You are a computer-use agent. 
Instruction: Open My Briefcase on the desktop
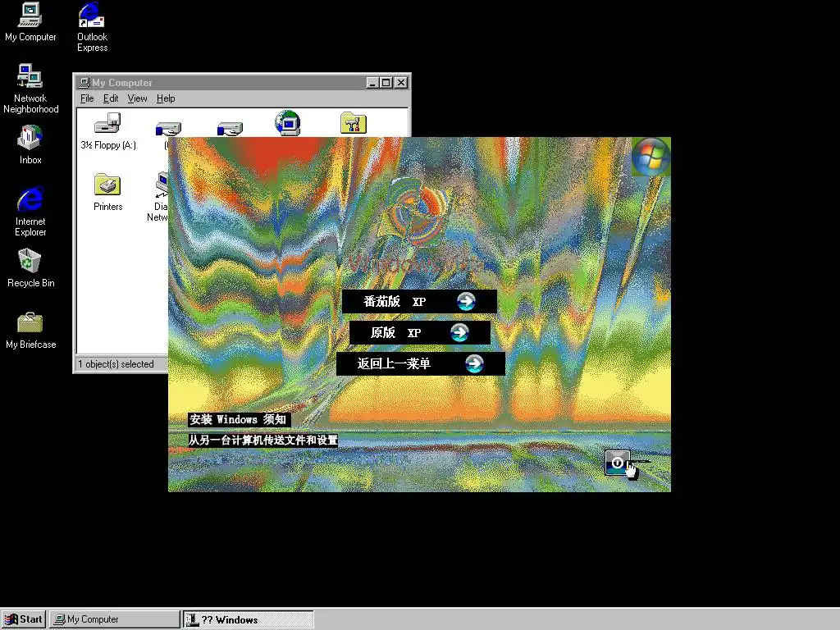point(30,331)
